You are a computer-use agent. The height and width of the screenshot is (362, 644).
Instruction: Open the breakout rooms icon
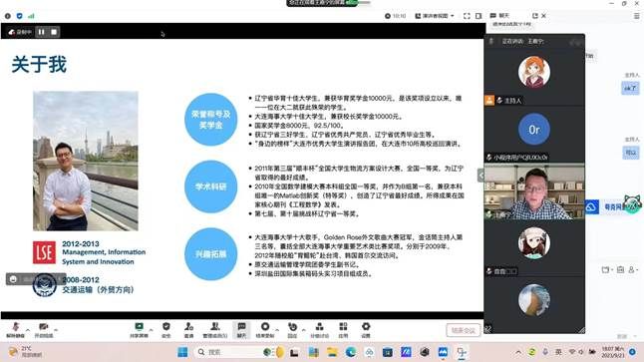click(x=320, y=329)
